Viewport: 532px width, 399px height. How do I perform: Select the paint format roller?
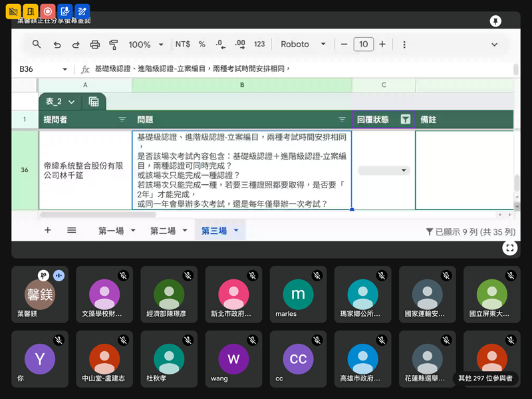click(114, 45)
